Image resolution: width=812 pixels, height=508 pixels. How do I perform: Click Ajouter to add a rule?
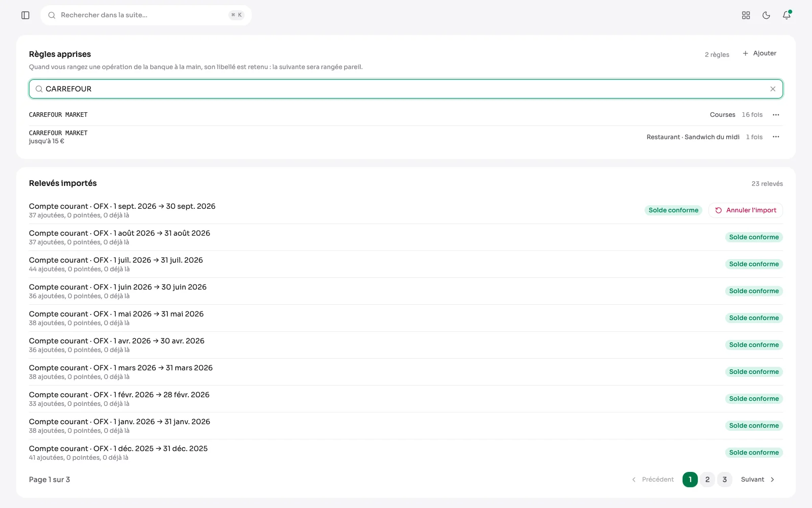(x=760, y=53)
